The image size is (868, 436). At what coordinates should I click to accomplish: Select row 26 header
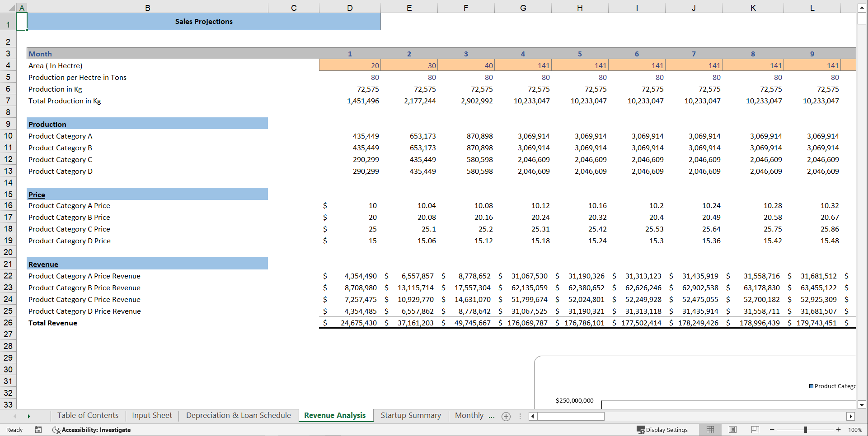[8, 323]
